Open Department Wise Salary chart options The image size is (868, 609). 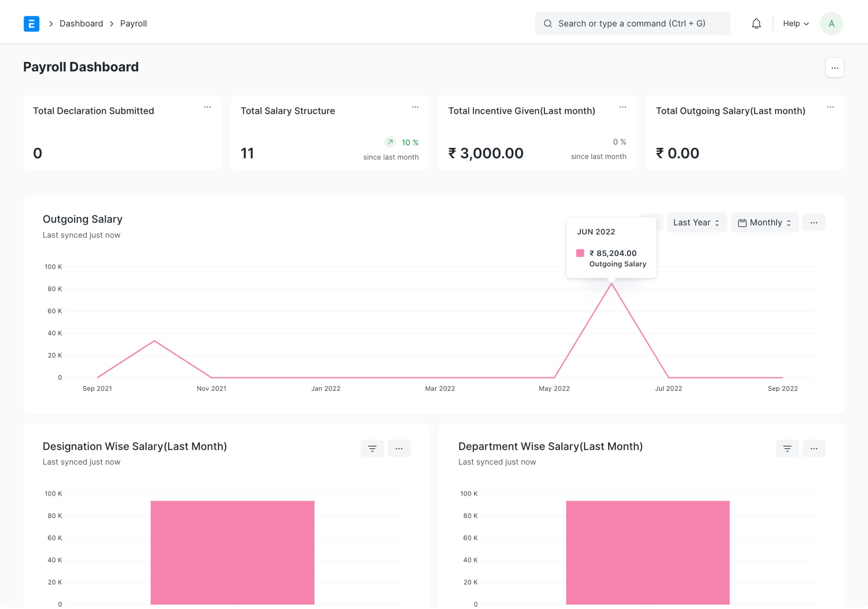click(x=814, y=448)
